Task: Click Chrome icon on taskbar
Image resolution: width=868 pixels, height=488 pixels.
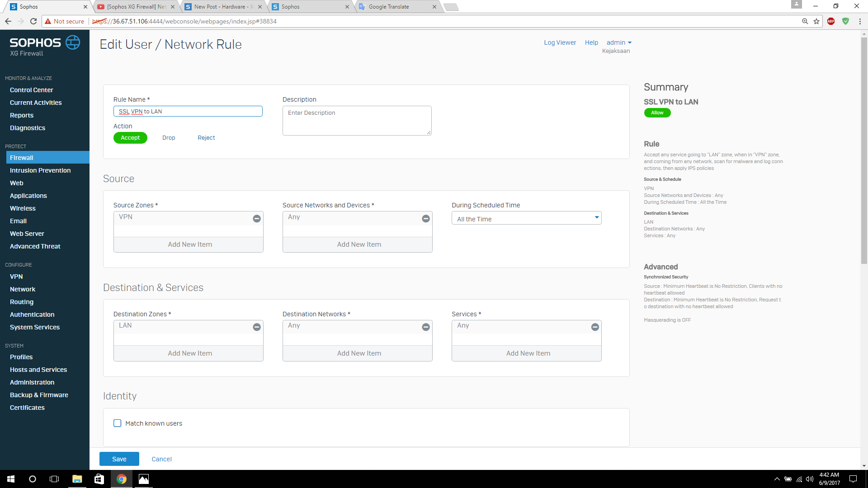Action: point(121,479)
